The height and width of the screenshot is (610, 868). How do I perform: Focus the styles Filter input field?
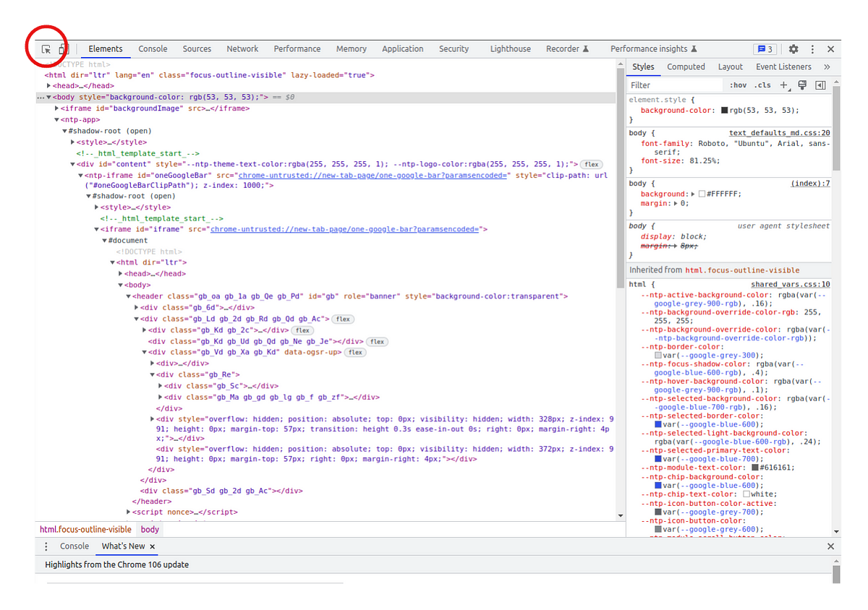point(675,85)
